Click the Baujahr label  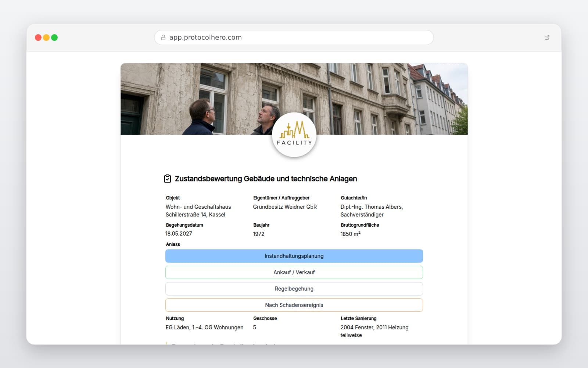(x=261, y=225)
